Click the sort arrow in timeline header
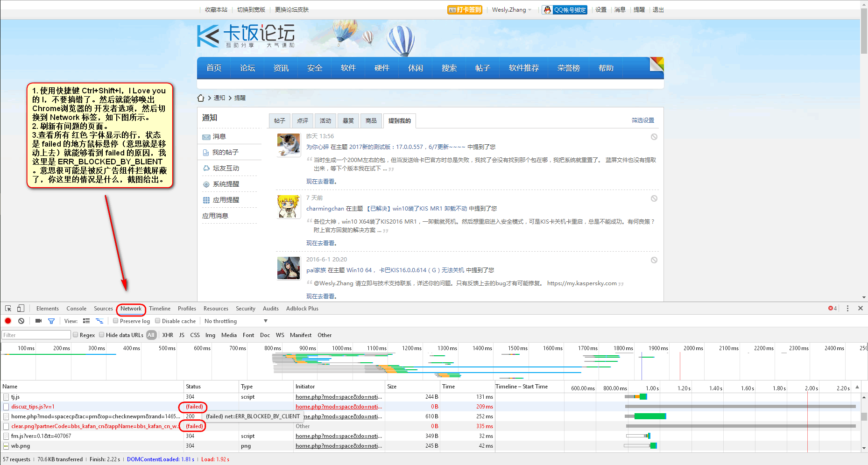 coord(857,387)
